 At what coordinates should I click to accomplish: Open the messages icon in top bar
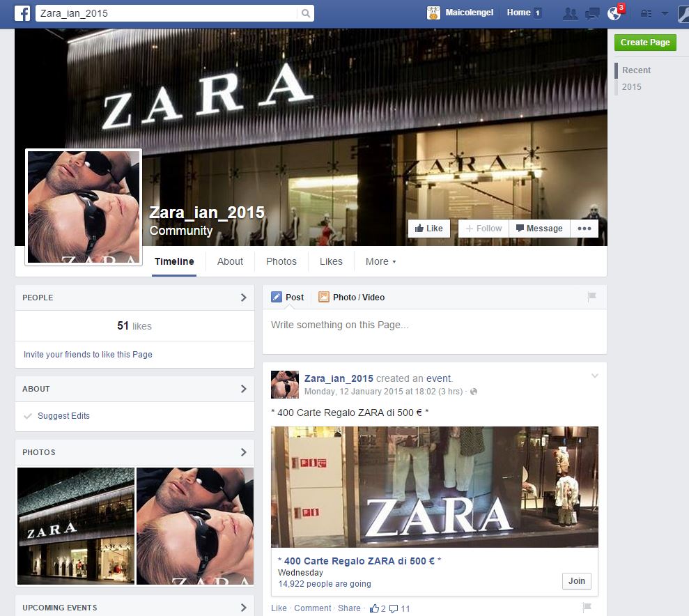click(x=592, y=14)
